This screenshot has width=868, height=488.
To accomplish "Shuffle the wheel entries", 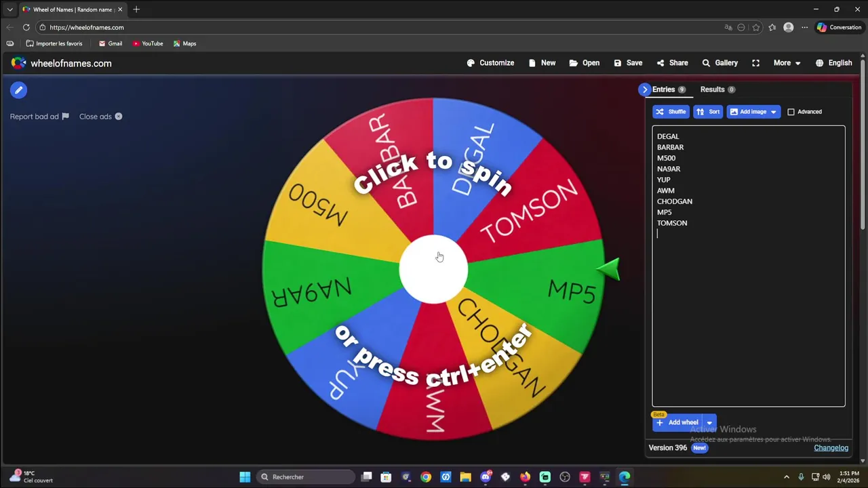I will click(x=671, y=112).
